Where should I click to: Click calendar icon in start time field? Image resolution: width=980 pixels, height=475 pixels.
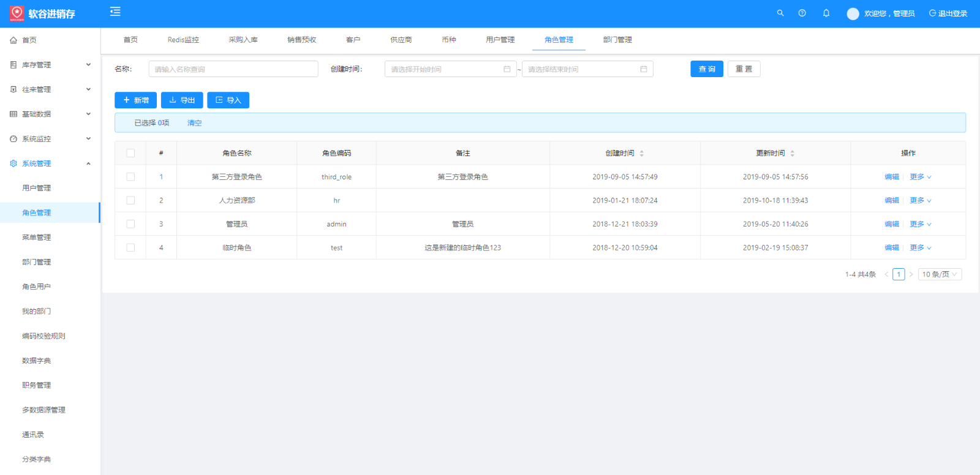(507, 69)
